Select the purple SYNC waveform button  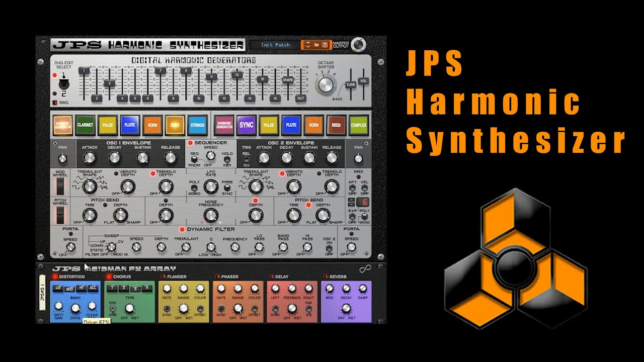(x=246, y=125)
